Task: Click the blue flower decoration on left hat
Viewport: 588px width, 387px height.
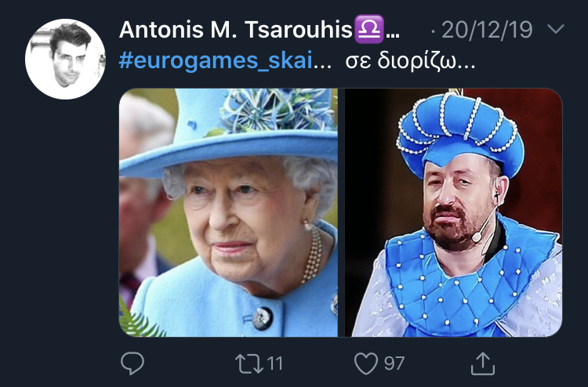Action: [x=276, y=110]
